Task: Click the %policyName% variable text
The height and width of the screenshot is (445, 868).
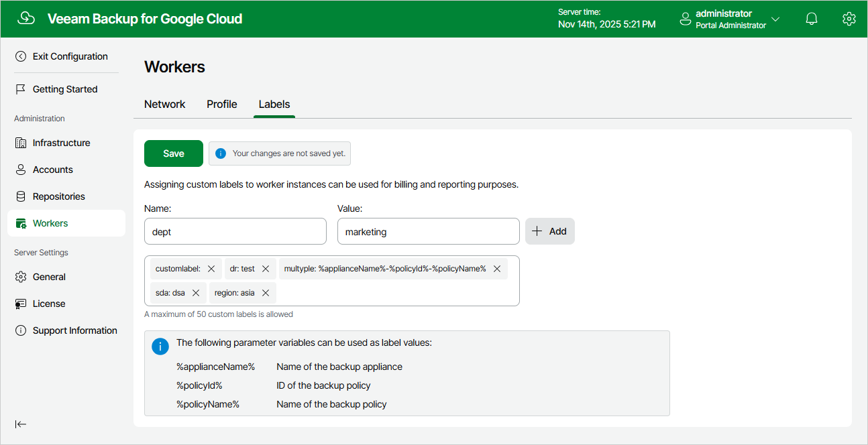Action: [x=208, y=404]
